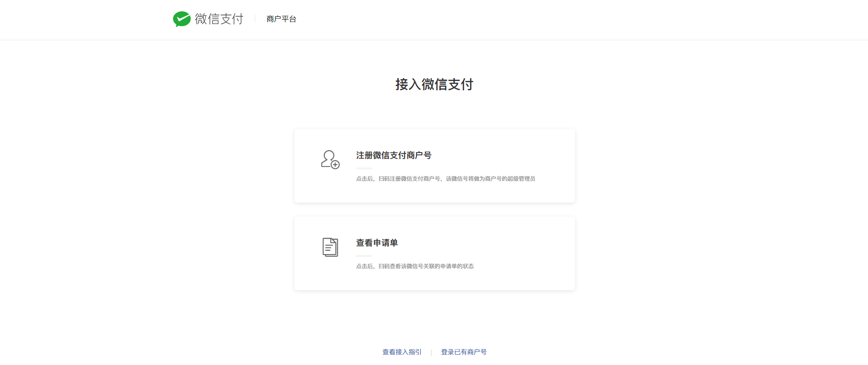
Task: Click the 接入微信支付 page heading
Action: coord(434,84)
